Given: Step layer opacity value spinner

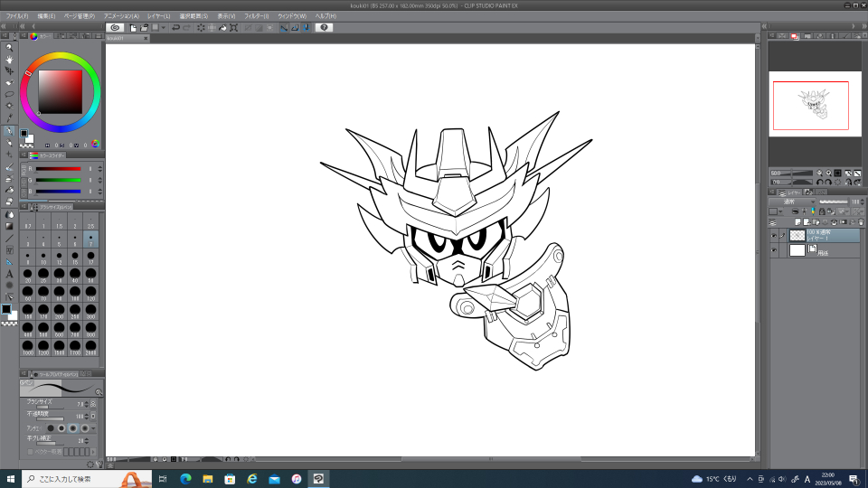Looking at the screenshot, I should tap(862, 202).
